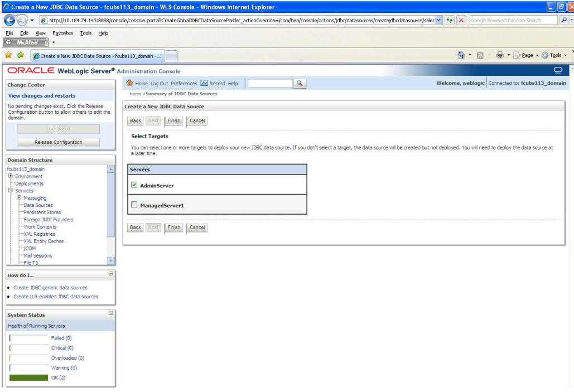Stop loading with the red X icon

coord(461,21)
